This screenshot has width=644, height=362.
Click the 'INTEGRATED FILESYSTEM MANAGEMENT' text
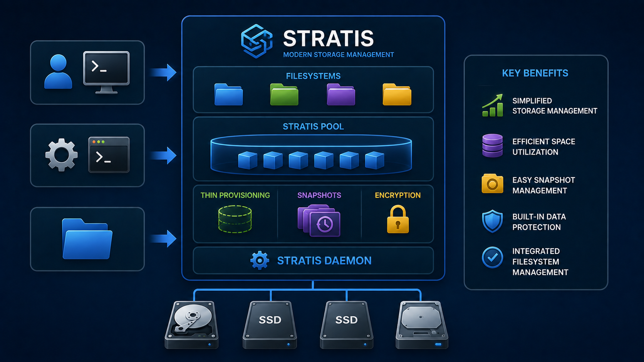coord(540,262)
